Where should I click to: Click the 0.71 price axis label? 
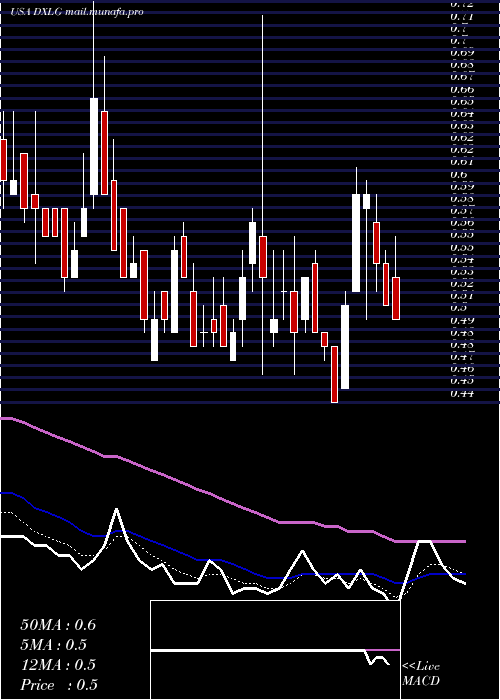click(x=461, y=17)
